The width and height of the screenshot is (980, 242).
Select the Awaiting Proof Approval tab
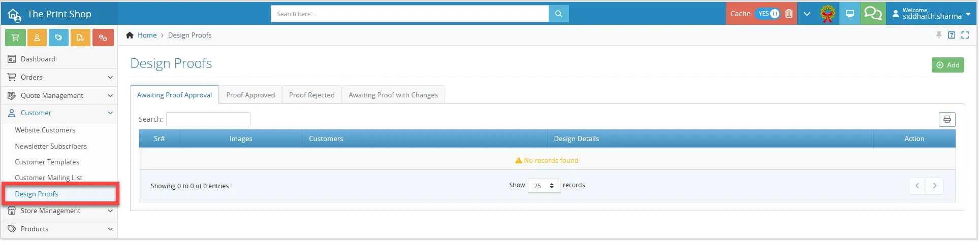[174, 95]
